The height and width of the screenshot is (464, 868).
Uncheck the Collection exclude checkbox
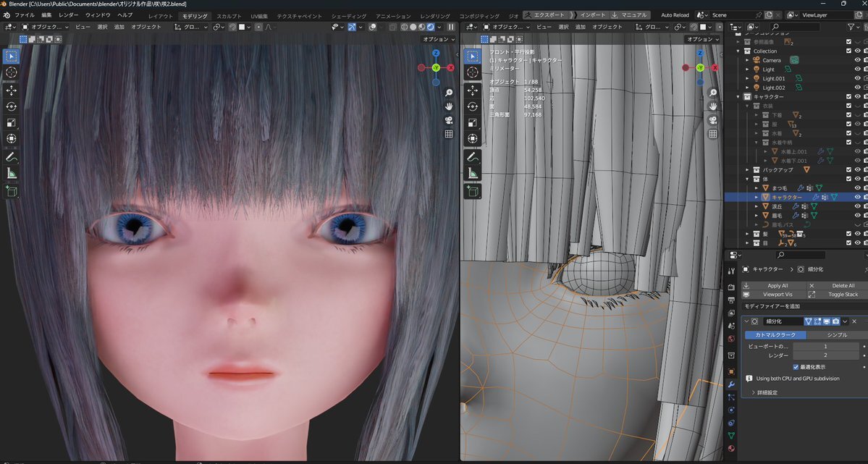[848, 51]
